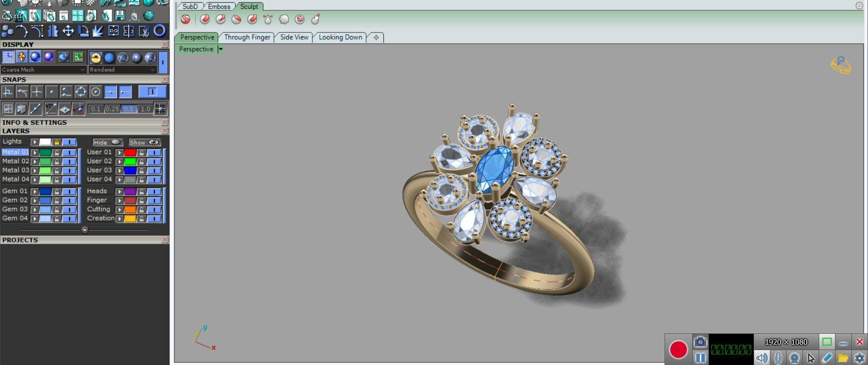Click the Show layers button
868x365 pixels.
click(x=144, y=142)
